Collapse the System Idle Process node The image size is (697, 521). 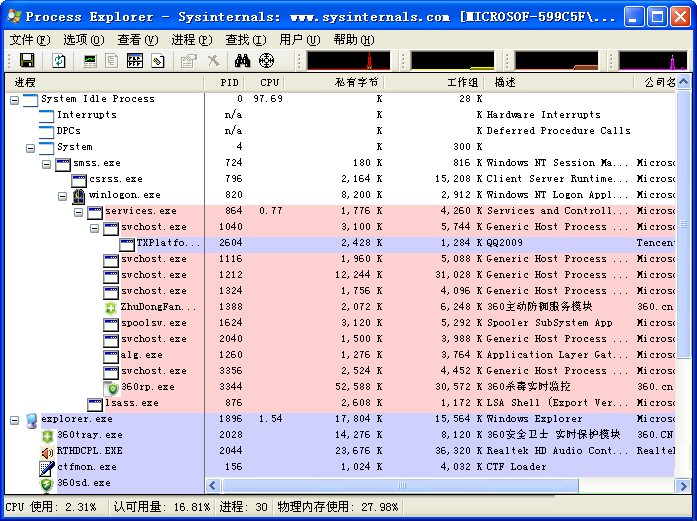point(14,99)
